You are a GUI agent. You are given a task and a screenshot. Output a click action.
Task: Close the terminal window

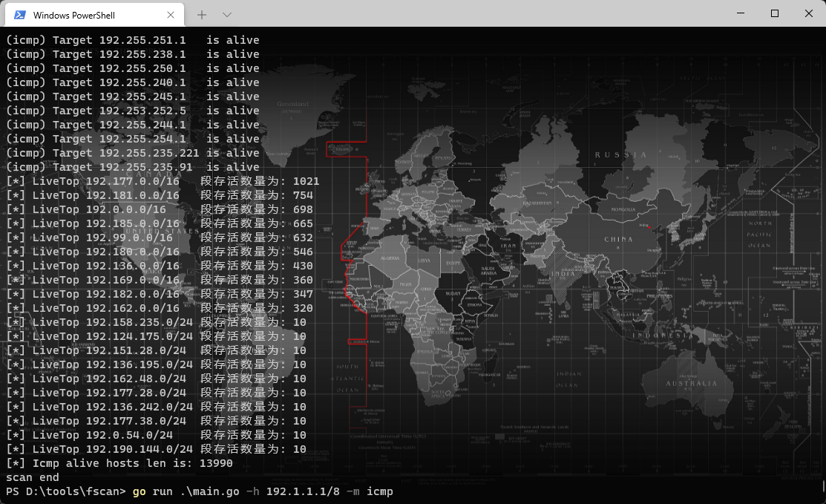pos(809,13)
